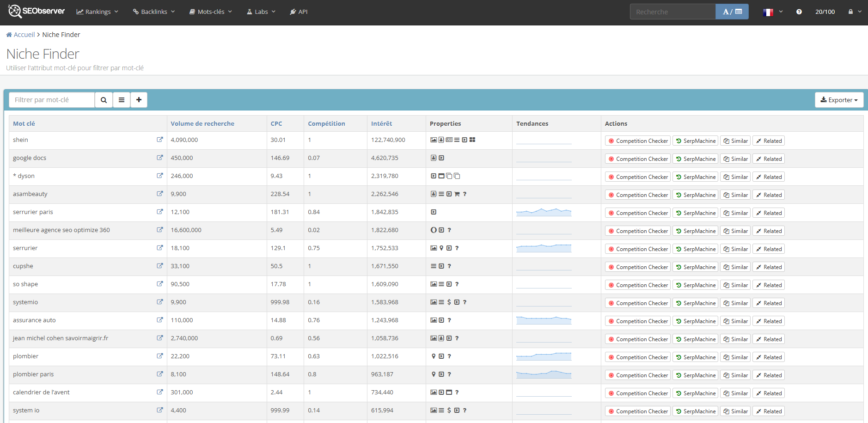Viewport: 868px width, 423px height.
Task: Open the API menu item
Action: coord(299,12)
